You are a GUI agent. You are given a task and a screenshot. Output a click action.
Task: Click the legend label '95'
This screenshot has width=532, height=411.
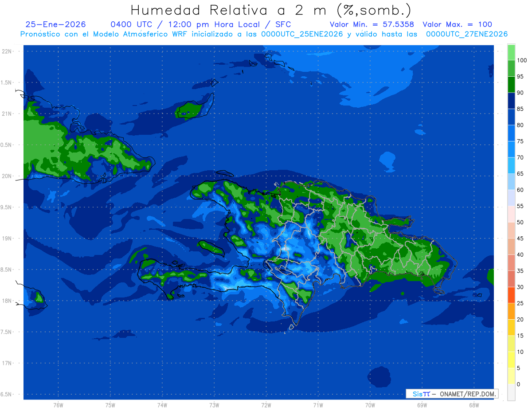[520, 77]
